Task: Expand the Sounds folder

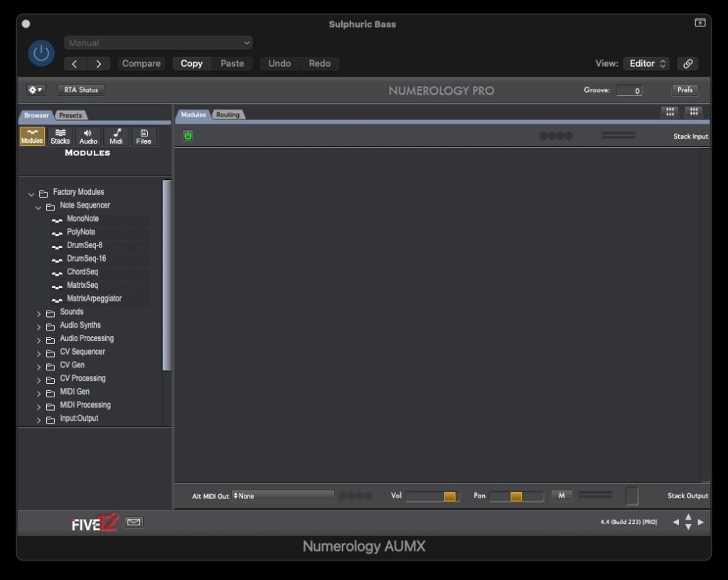Action: 38,314
